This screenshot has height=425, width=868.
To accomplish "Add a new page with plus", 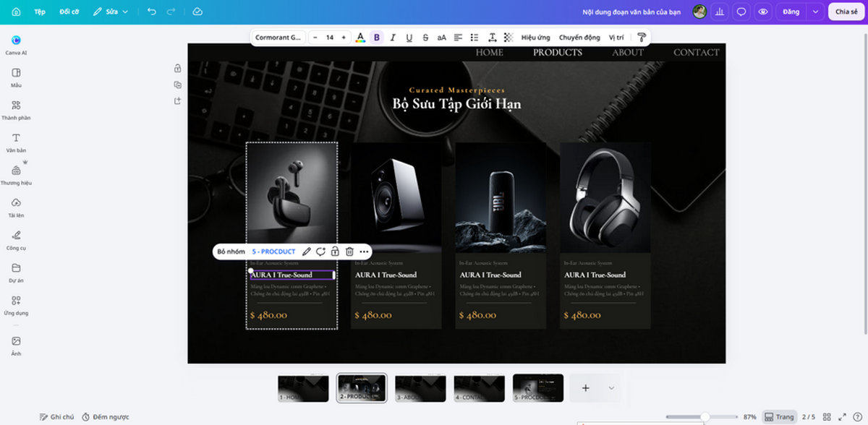I will click(x=585, y=388).
